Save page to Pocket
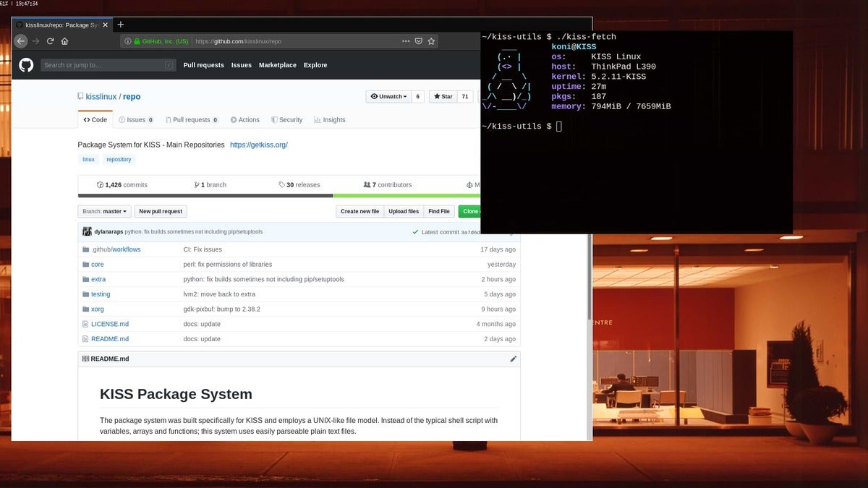This screenshot has height=488, width=868. [419, 41]
